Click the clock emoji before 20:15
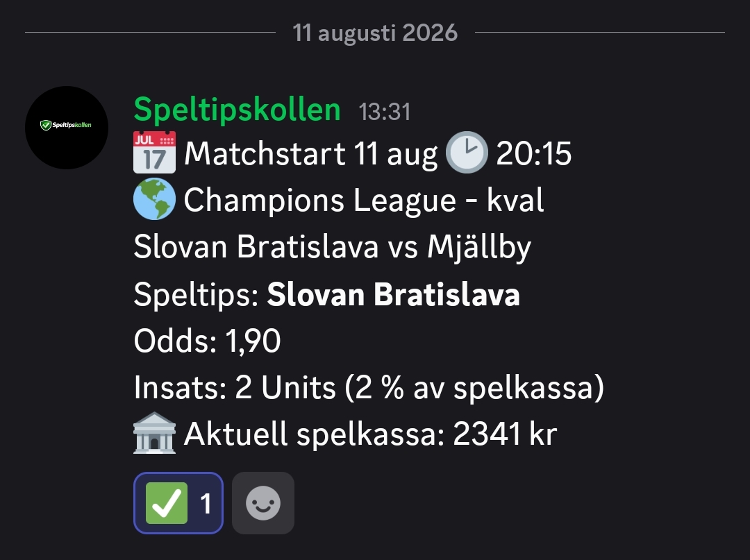Image resolution: width=750 pixels, height=560 pixels. pyautogui.click(x=467, y=153)
